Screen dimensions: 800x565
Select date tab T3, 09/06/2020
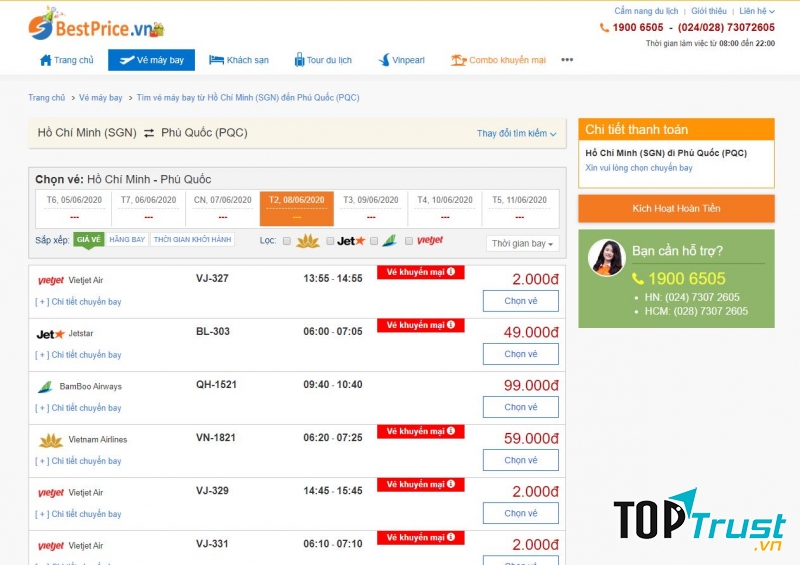click(x=371, y=208)
